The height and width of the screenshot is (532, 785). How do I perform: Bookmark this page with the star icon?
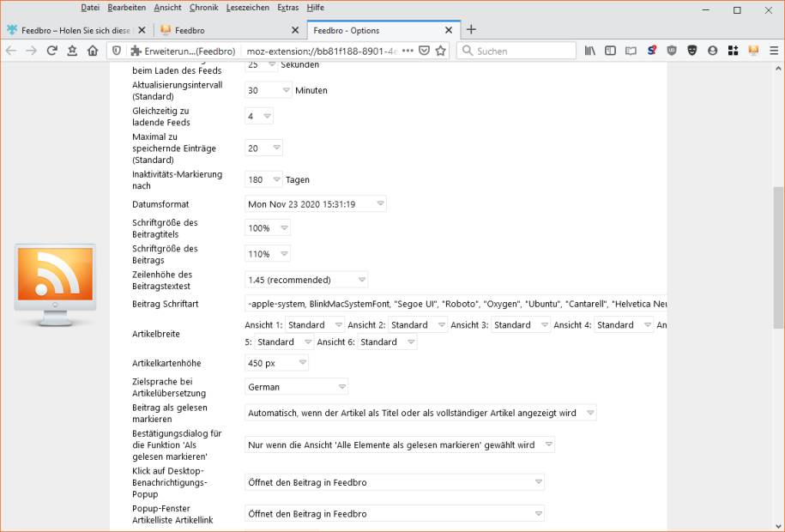[441, 51]
